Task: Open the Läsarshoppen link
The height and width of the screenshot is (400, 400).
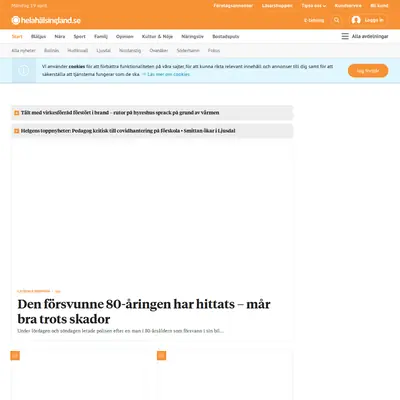Action: 277,6
